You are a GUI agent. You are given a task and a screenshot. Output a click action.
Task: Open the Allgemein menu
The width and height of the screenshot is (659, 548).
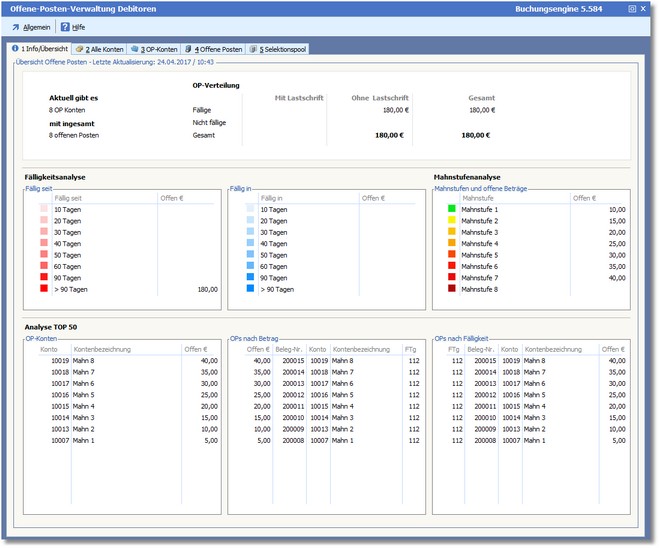[36, 27]
